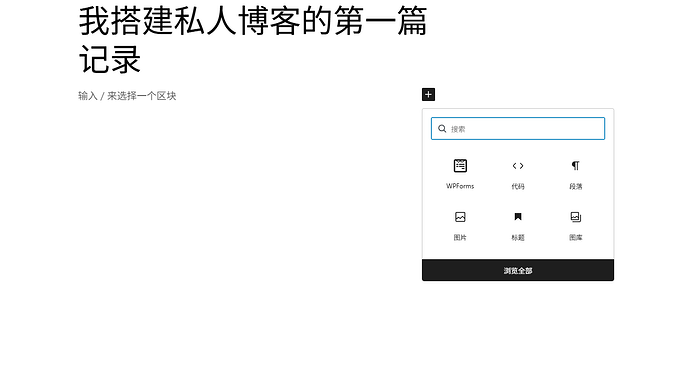The image size is (690, 369).
Task: Insert a paragraph block (段落)
Action: click(575, 175)
